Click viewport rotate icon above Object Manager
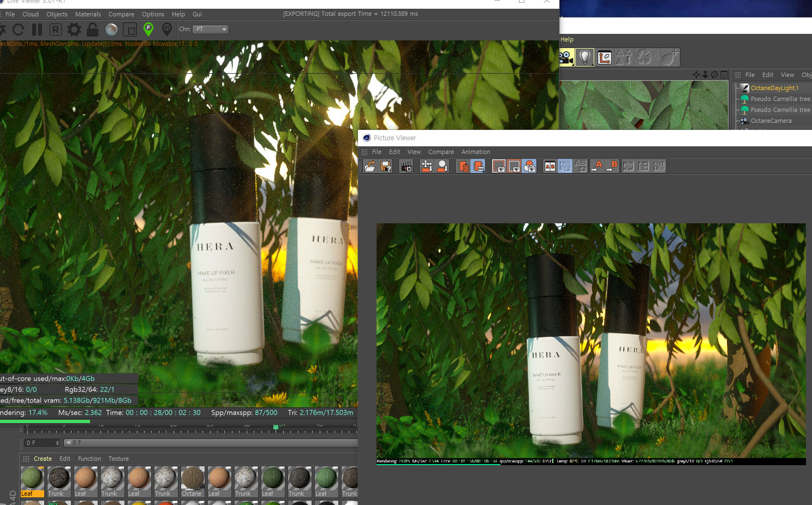The image size is (812, 505). (x=714, y=75)
